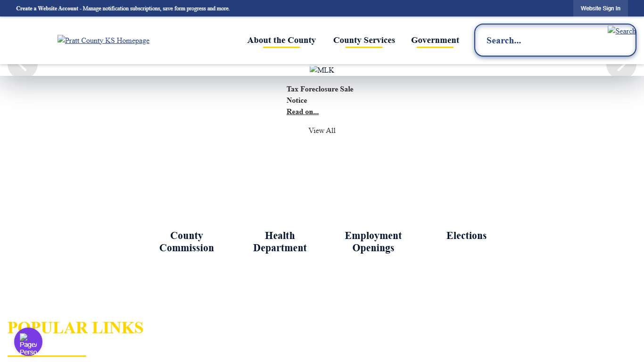Open the PageAssist accessibility widget
The image size is (644, 362).
[28, 342]
